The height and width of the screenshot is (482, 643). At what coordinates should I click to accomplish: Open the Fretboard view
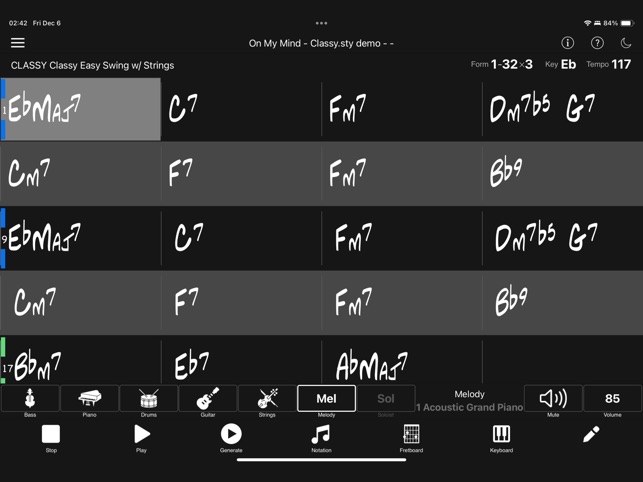click(411, 439)
